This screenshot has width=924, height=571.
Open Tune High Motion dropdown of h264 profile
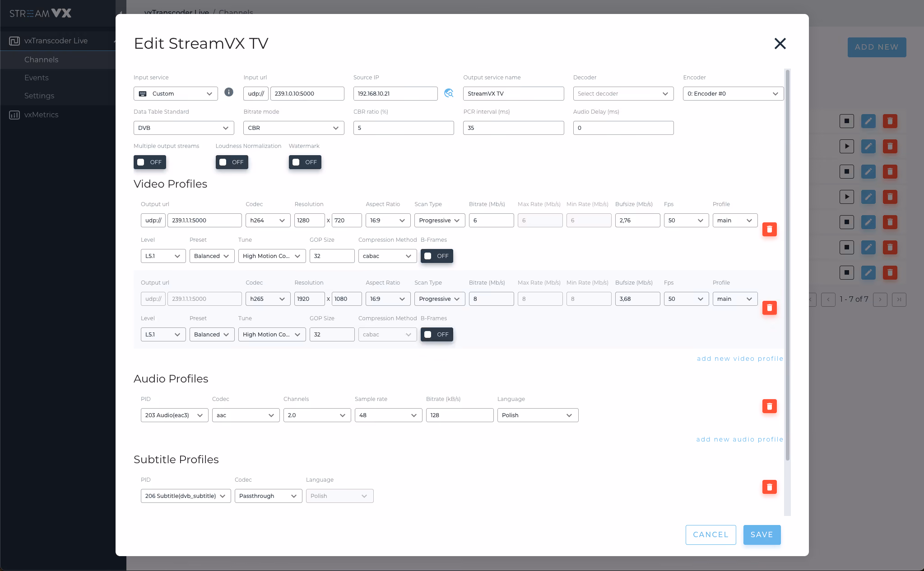tap(272, 256)
